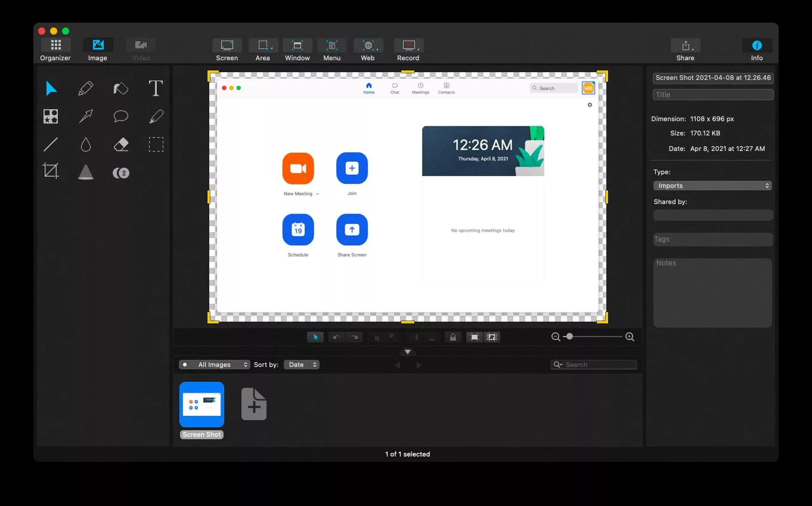Pick the Arrow annotation tool
Viewport: 812px width, 506px height.
(x=86, y=116)
